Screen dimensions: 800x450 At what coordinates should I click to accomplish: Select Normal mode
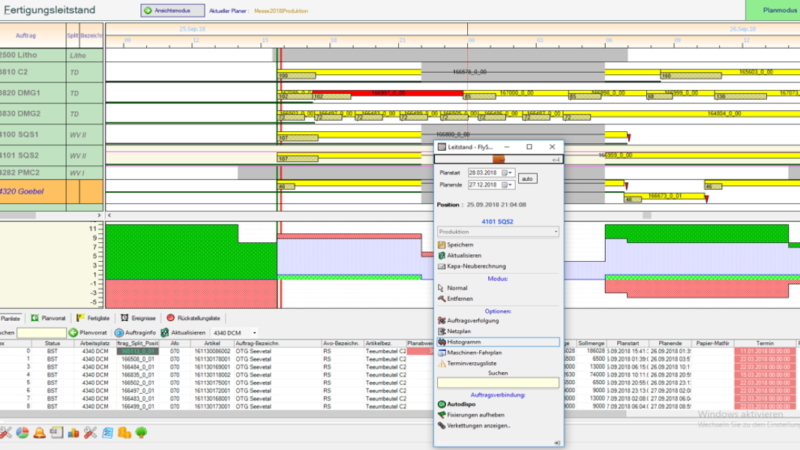453,288
